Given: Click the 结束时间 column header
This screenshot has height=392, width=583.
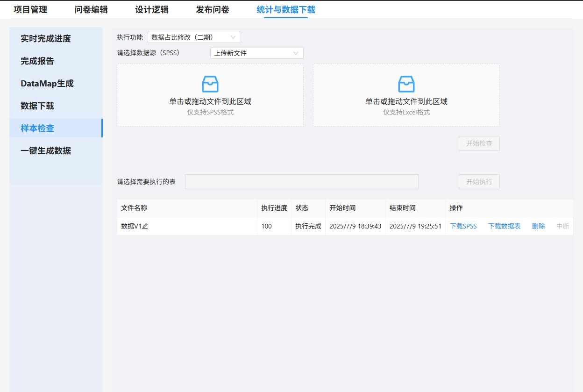Looking at the screenshot, I should (x=415, y=208).
